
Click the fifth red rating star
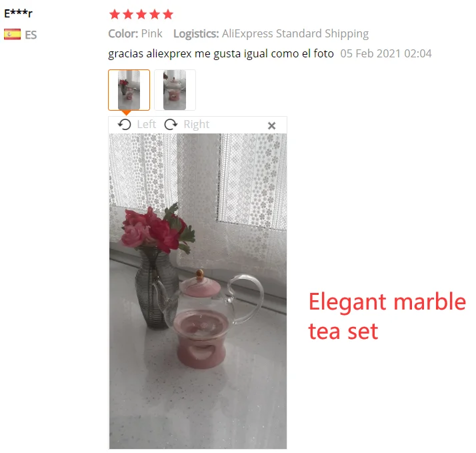click(x=168, y=14)
